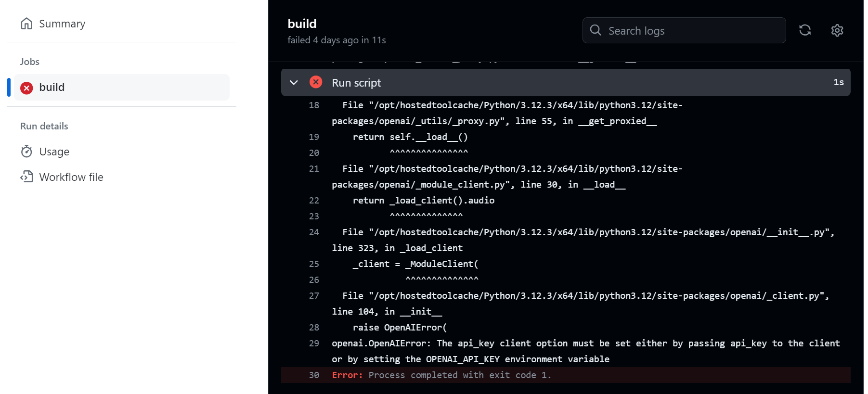Click the red 'Error:' label
Image resolution: width=868 pixels, height=394 pixels.
pos(347,375)
